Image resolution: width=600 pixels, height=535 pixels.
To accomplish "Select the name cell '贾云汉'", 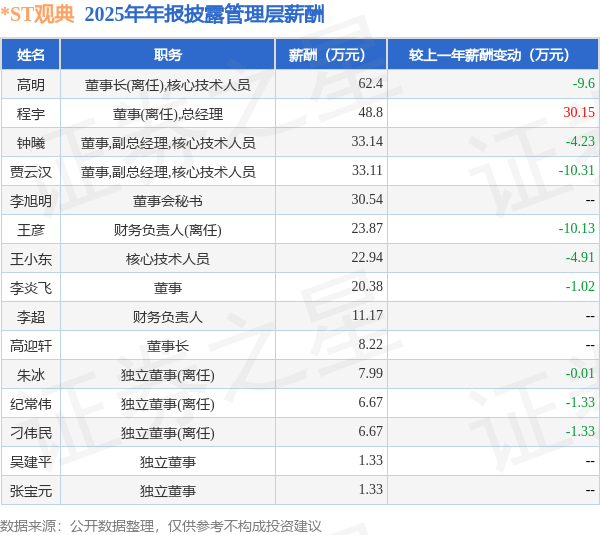I will point(31,172).
